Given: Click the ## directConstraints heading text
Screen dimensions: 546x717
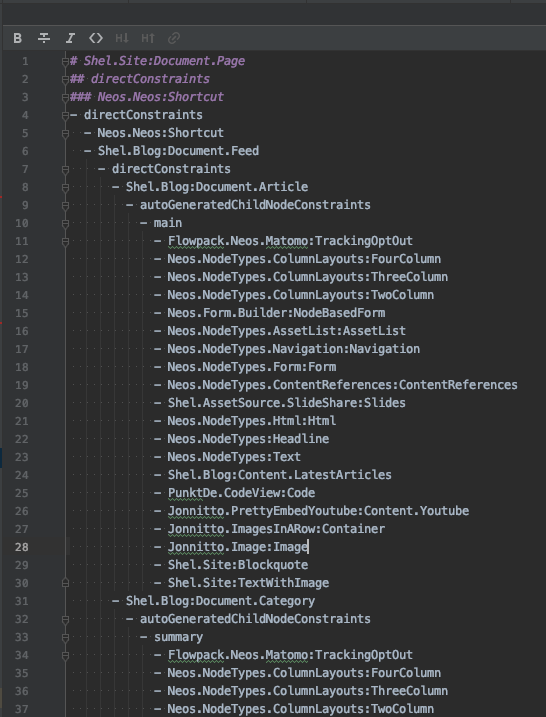Looking at the screenshot, I should click(x=140, y=79).
